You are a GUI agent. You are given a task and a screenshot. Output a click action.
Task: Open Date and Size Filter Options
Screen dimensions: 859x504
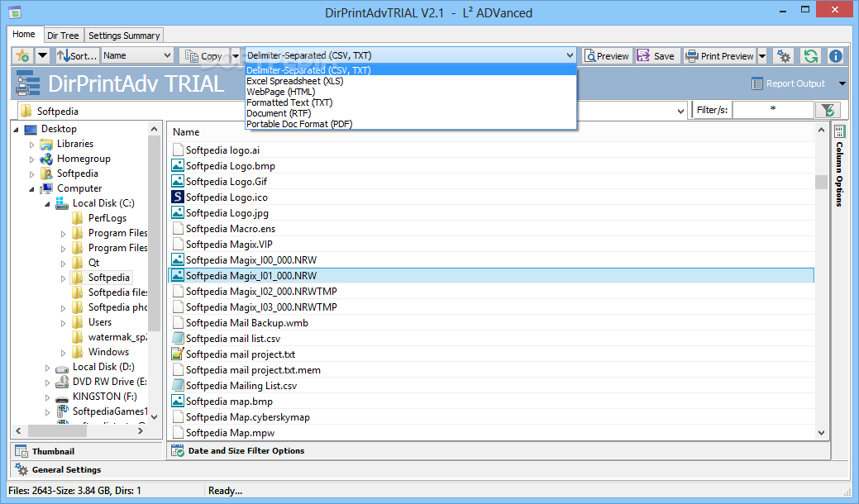499,451
